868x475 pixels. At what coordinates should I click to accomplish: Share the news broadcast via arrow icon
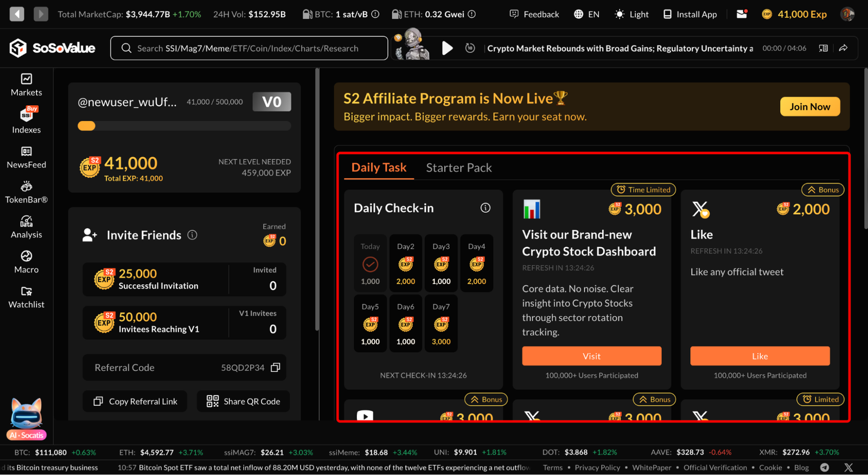pyautogui.click(x=844, y=48)
